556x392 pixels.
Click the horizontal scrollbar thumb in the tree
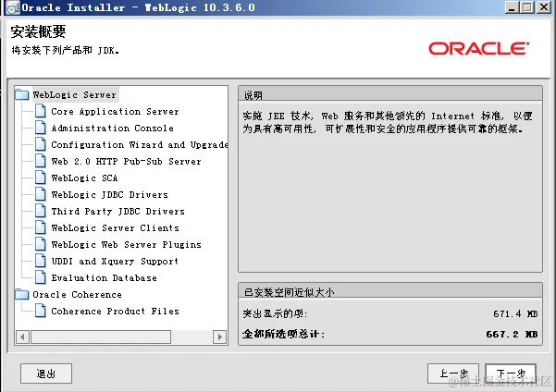click(x=101, y=337)
